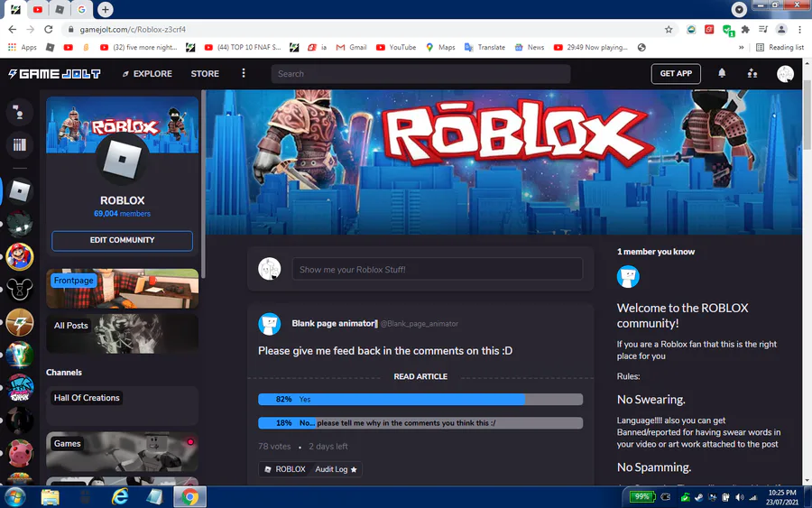Viewport: 812px width, 508px height.
Task: Bookmark this page with the star icon
Action: point(669,30)
